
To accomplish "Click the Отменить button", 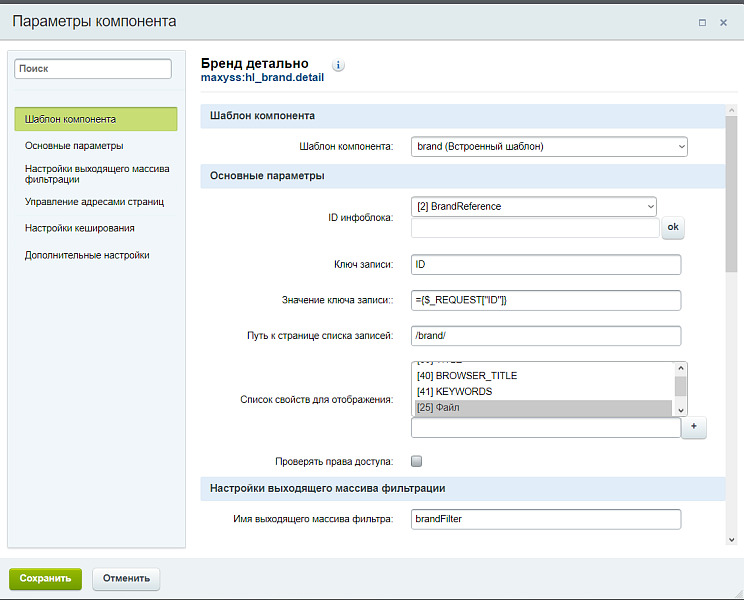I will pos(126,578).
